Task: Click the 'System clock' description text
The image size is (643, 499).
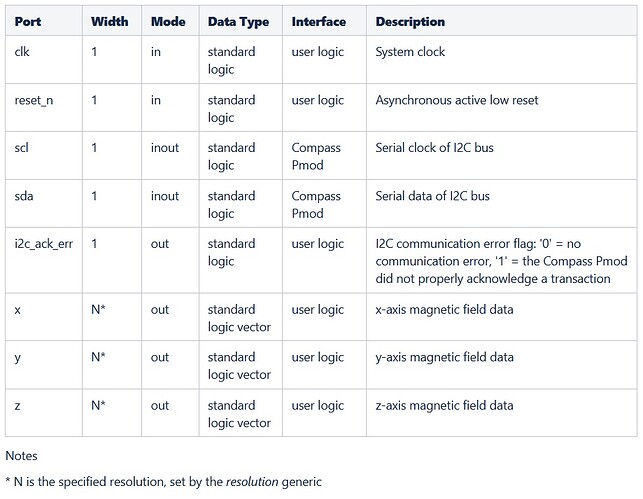Action: pyautogui.click(x=410, y=52)
